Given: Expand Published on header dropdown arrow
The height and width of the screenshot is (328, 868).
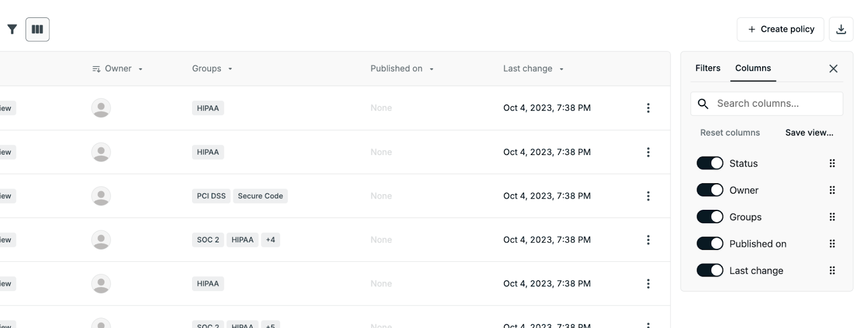Looking at the screenshot, I should point(431,69).
